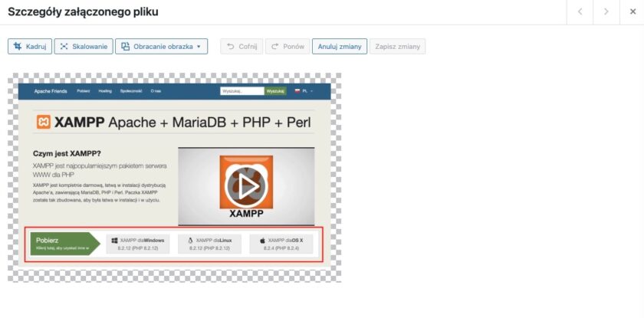This screenshot has height=318, width=644.
Task: Click the play button on XAMPP video
Action: (246, 187)
